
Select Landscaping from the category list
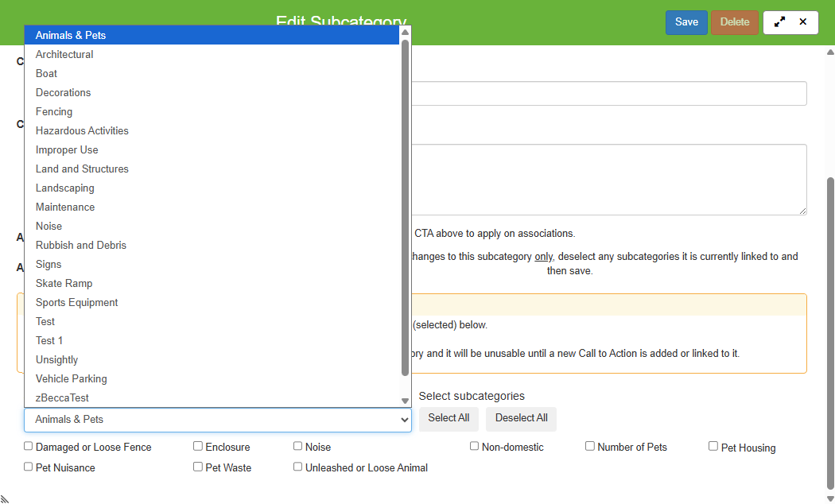65,188
